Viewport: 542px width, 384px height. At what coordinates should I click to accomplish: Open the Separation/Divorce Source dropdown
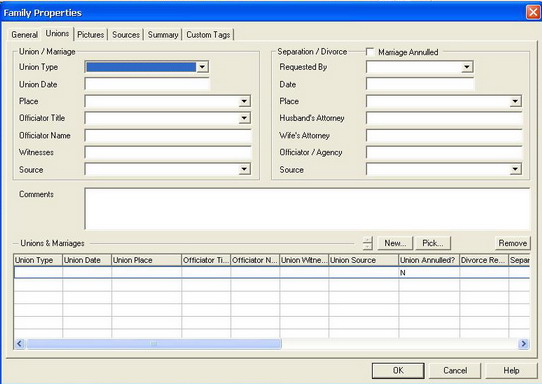[x=515, y=169]
